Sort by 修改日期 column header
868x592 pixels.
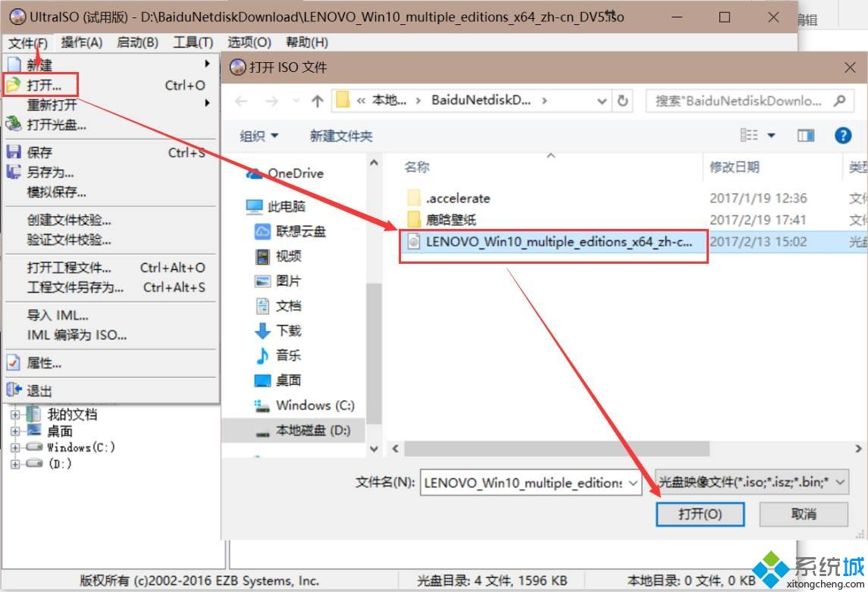tap(734, 167)
